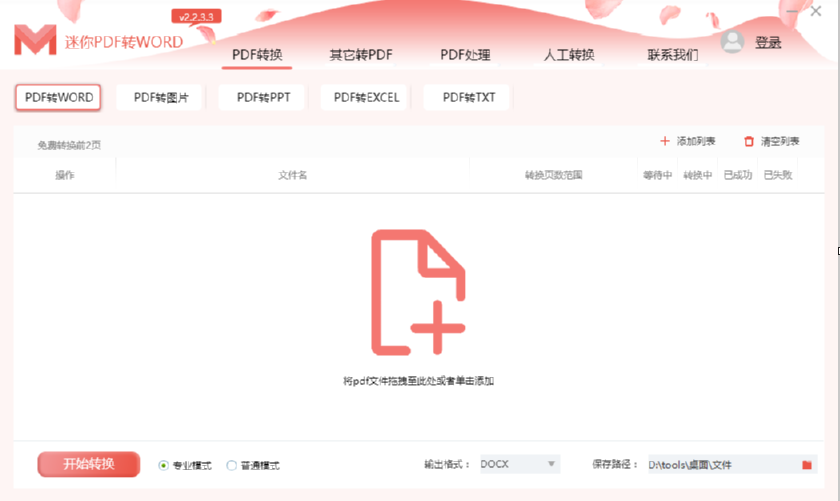
Task: Click the 开始转换 button
Action: tap(89, 464)
